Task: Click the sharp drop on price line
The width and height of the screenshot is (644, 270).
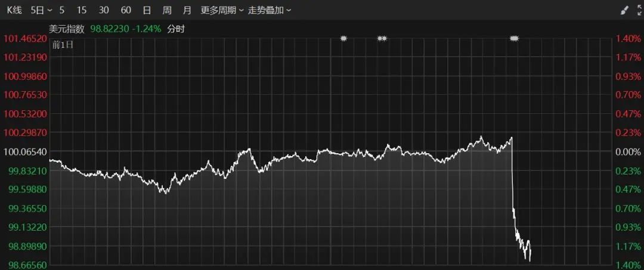Action: (513, 179)
